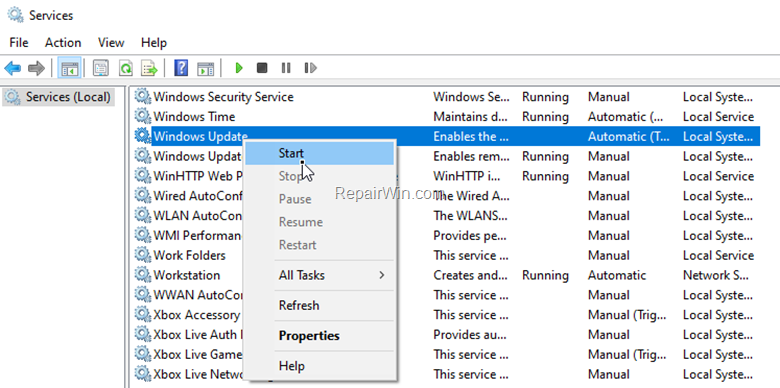Click 'Provides au...' description cell

click(470, 335)
